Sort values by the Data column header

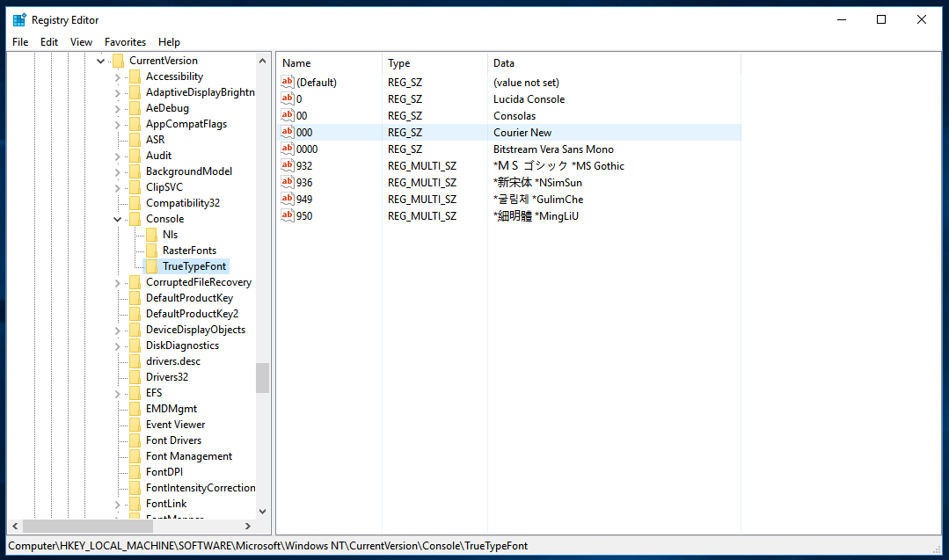pyautogui.click(x=614, y=63)
